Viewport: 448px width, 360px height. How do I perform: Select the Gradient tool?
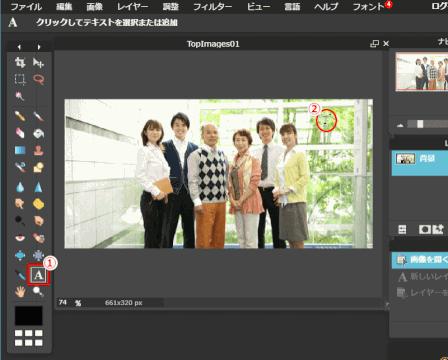(x=20, y=150)
